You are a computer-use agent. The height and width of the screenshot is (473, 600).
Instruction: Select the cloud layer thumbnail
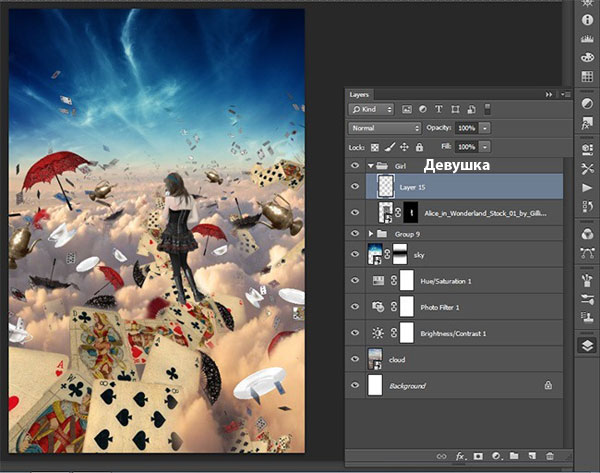click(x=375, y=359)
